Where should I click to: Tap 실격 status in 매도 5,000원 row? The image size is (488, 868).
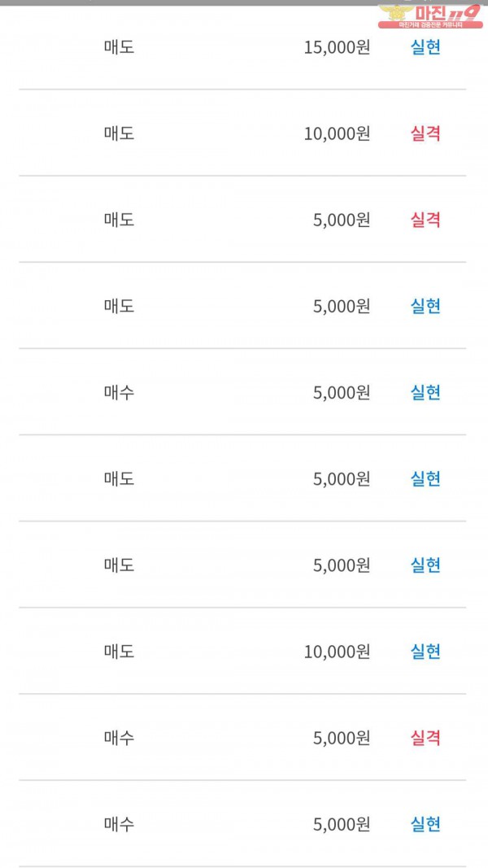point(425,220)
